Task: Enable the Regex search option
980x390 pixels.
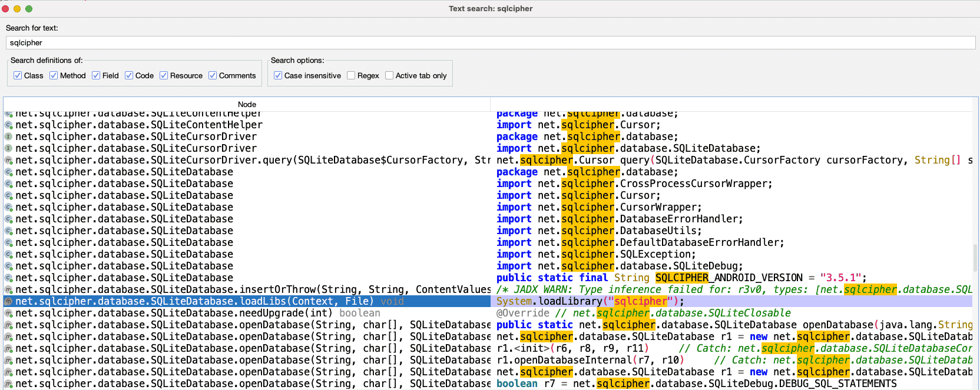Action: tap(351, 75)
